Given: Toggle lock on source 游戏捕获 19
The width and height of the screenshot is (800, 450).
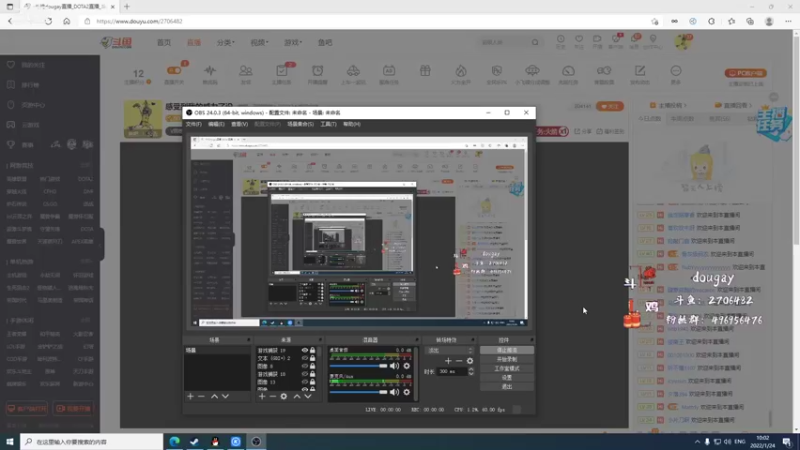Looking at the screenshot, I should coord(312,351).
